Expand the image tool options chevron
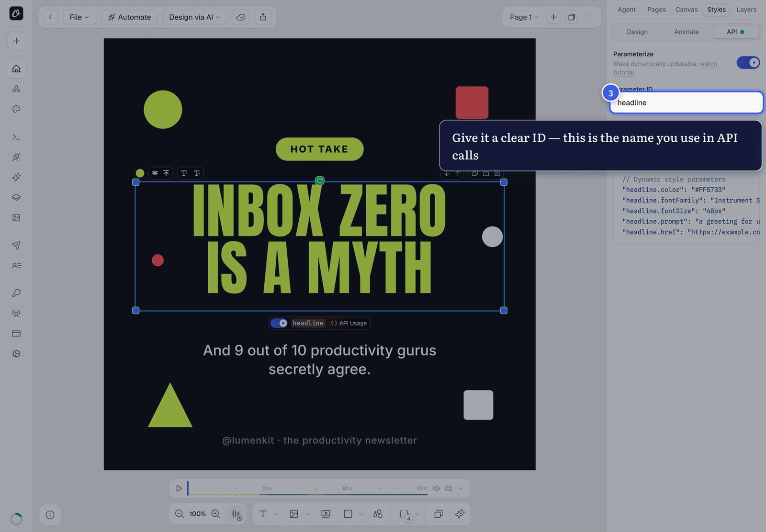Image resolution: width=766 pixels, height=532 pixels. [307, 514]
